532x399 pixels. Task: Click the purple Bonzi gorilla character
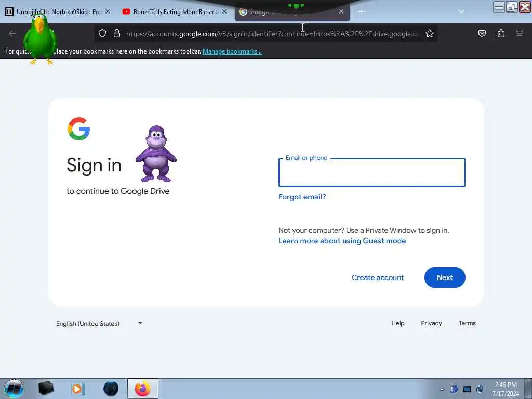coord(156,153)
